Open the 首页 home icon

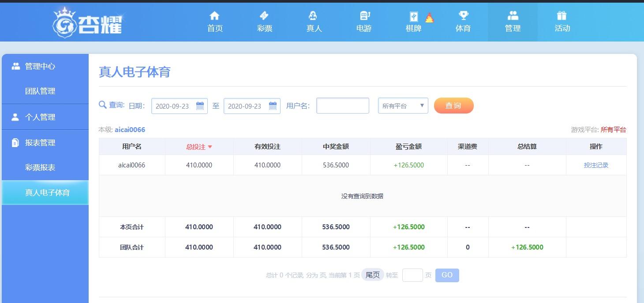tap(214, 16)
